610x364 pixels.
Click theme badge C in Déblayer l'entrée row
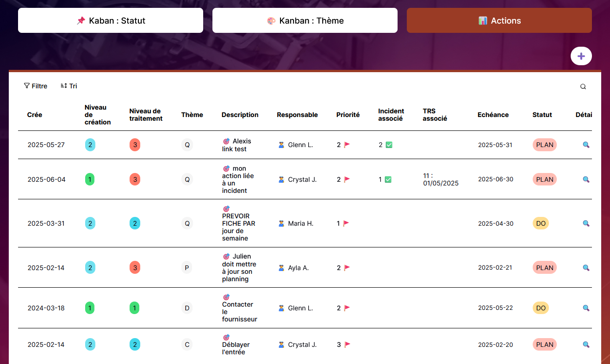point(187,345)
